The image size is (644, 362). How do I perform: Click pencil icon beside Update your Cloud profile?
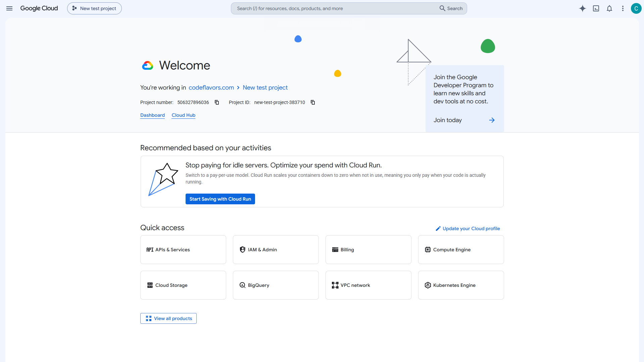click(x=438, y=228)
